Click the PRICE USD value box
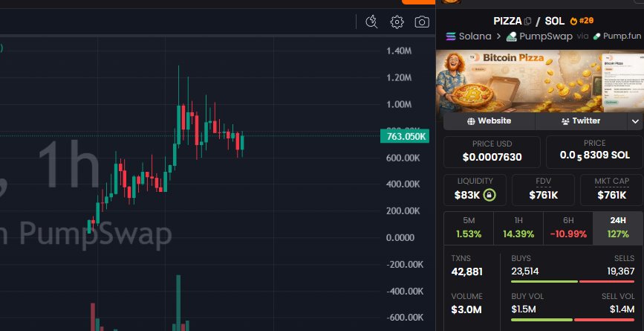 491,152
